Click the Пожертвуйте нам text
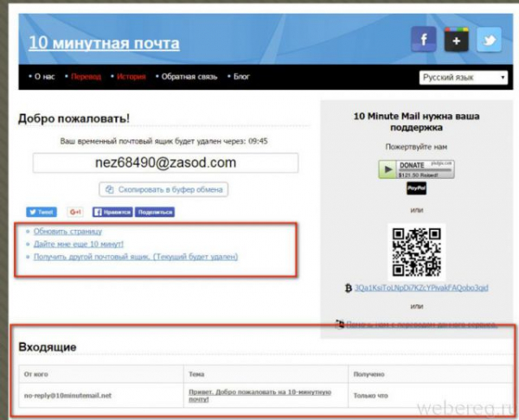The height and width of the screenshot is (420, 519). [x=416, y=147]
